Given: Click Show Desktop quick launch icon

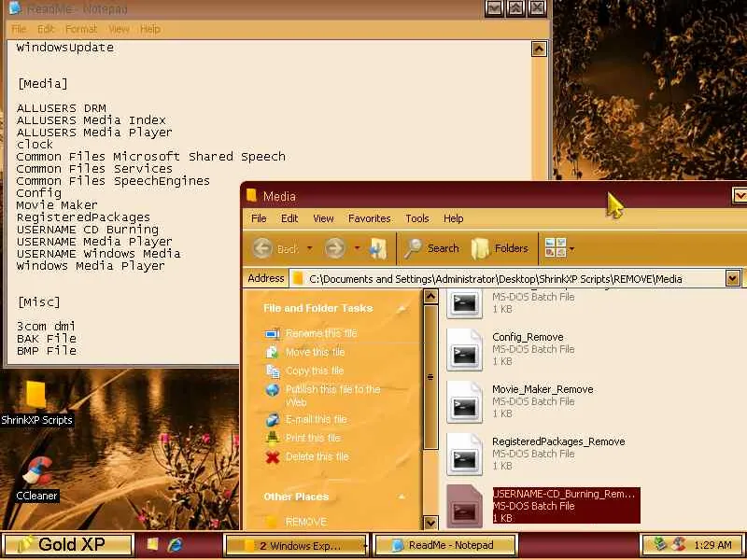Looking at the screenshot, I should pos(152,544).
